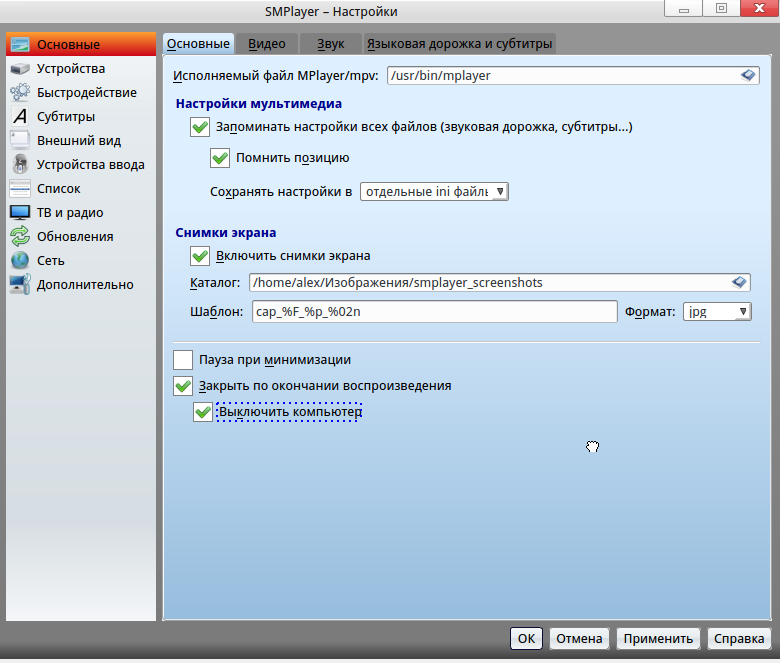780x663 pixels.
Task: Uncheck Запоминать настройки всех файлов
Action: (x=200, y=127)
